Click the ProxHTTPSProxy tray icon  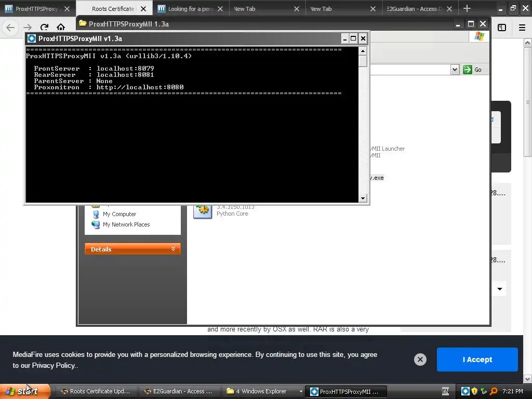pyautogui.click(x=465, y=391)
